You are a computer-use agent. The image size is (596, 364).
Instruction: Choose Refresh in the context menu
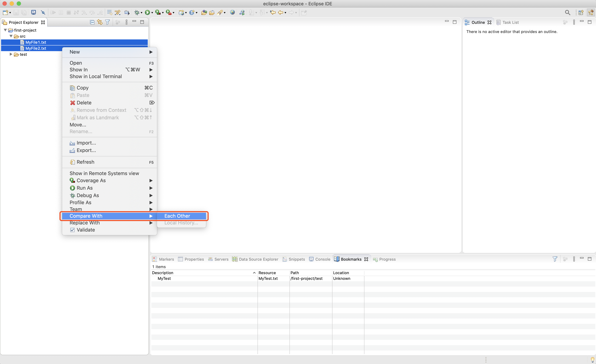point(110,162)
